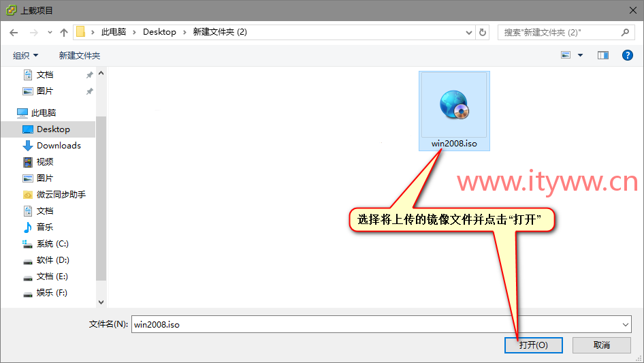Click the 音乐 music note icon
This screenshot has height=363, width=644.
click(x=27, y=227)
